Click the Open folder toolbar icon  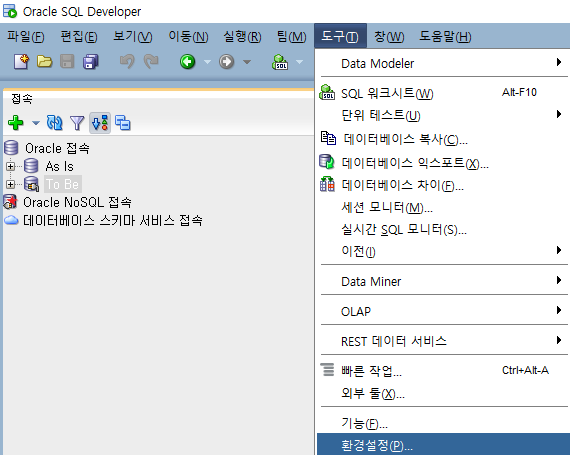pyautogui.click(x=44, y=61)
